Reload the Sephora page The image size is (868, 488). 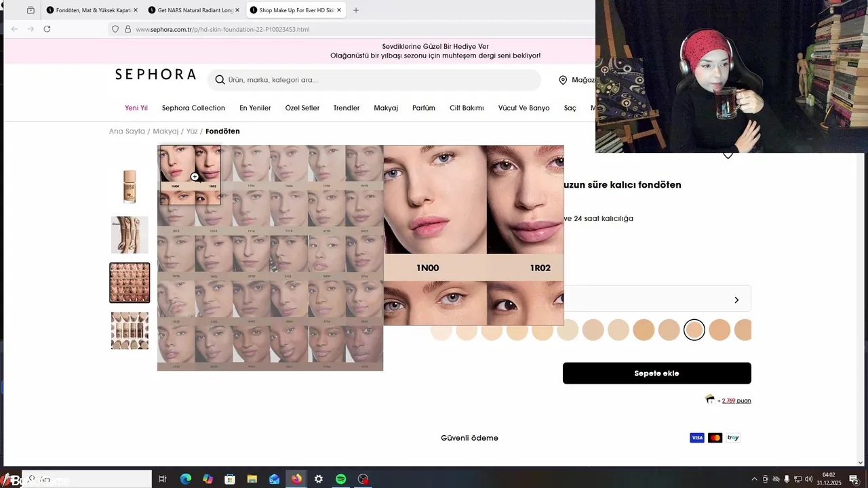click(x=47, y=29)
